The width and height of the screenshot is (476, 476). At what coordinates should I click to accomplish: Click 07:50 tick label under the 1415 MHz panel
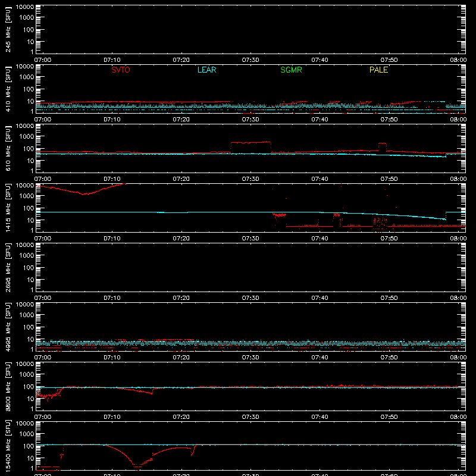click(389, 239)
